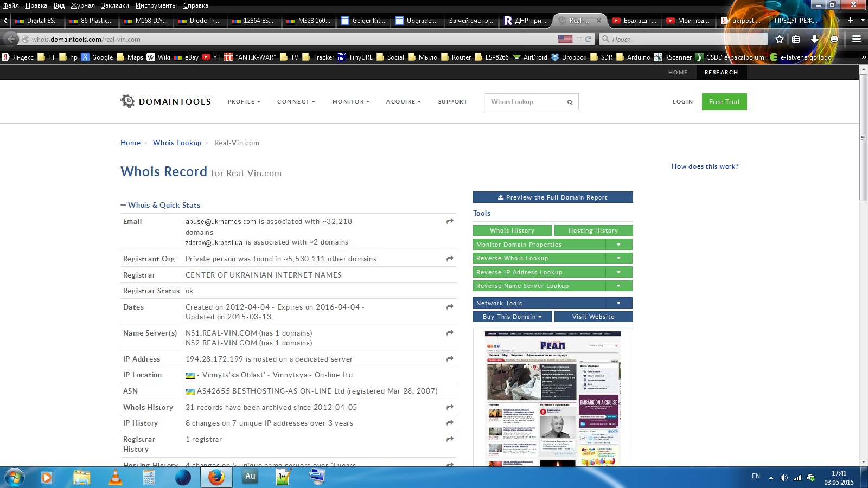The image size is (868, 488).
Task: Show hidden bookmarks with the chevron
Action: [864, 57]
